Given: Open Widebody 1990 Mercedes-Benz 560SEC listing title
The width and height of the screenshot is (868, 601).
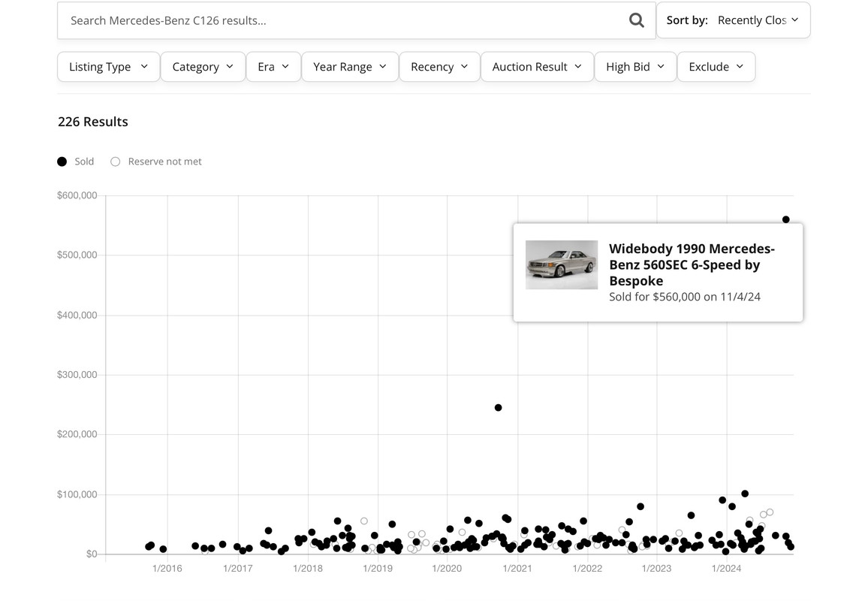Looking at the screenshot, I should point(692,264).
